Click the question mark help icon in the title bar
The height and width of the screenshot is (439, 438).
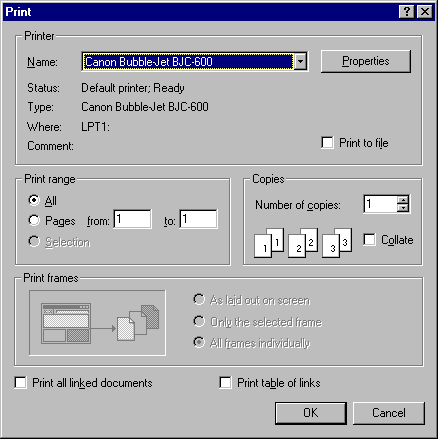coord(406,12)
